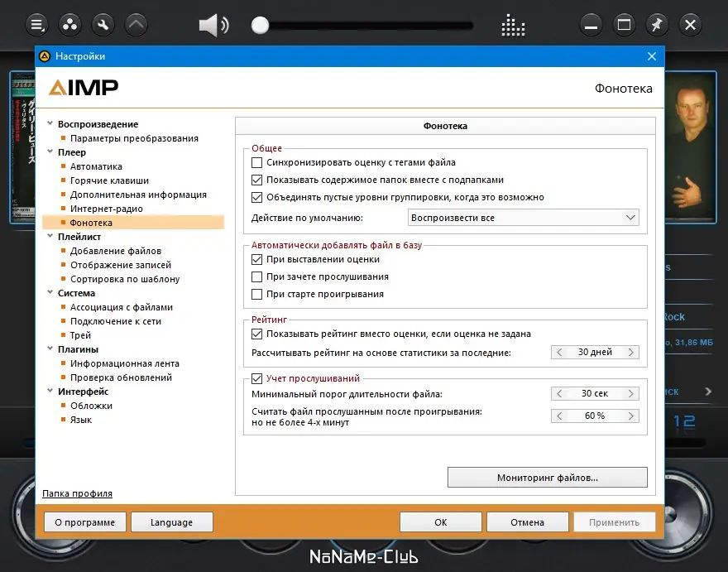
Task: Click the Language button
Action: pyautogui.click(x=172, y=522)
